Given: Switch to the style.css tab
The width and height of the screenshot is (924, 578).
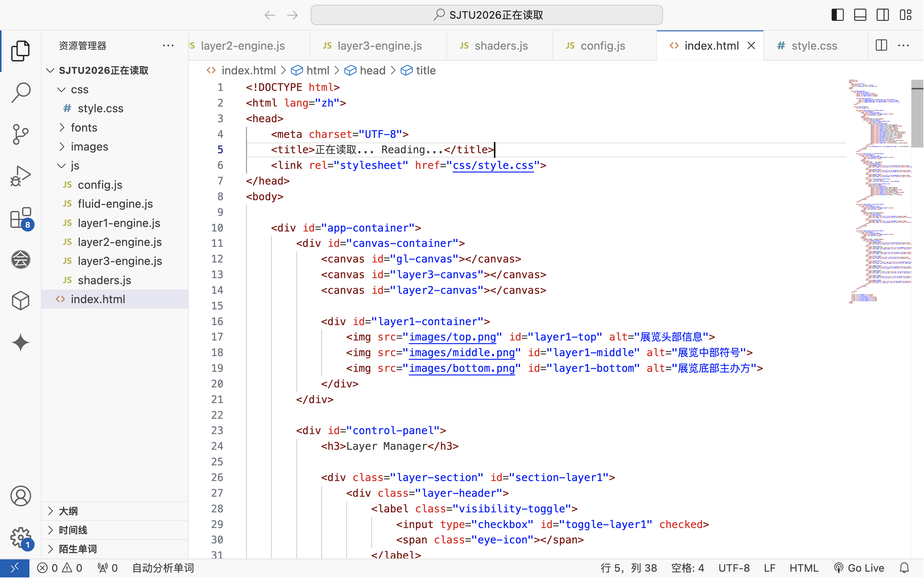Looking at the screenshot, I should pos(815,45).
